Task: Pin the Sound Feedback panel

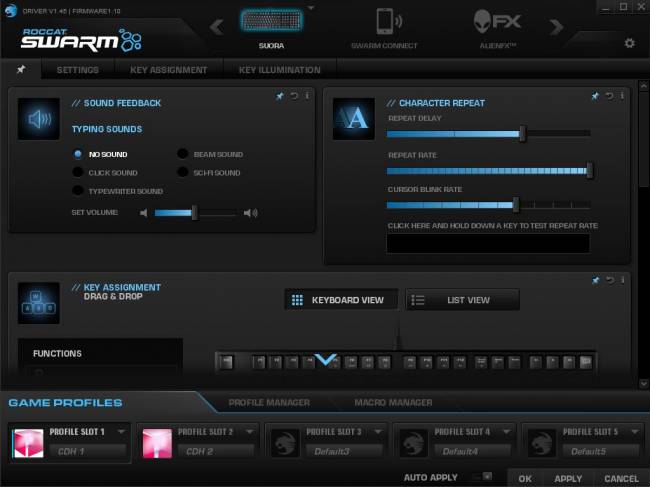Action: pos(280,96)
